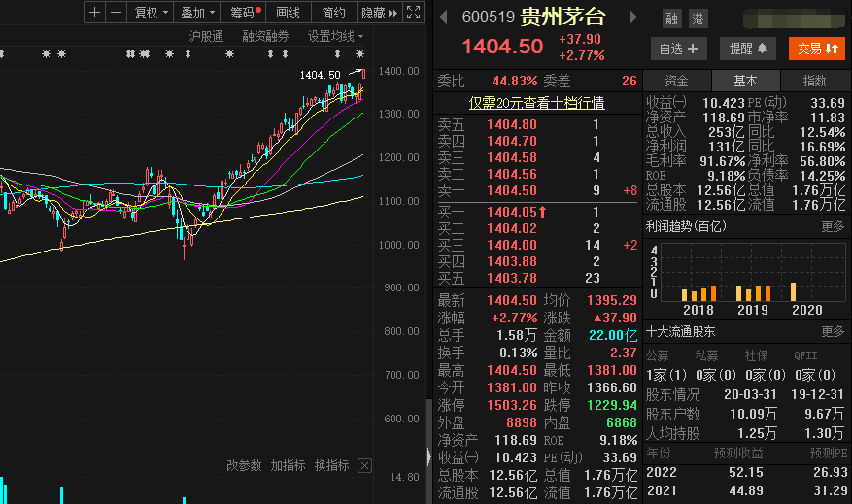Click the 卖二 price 1404.56
The width and height of the screenshot is (852, 504).
click(x=512, y=175)
